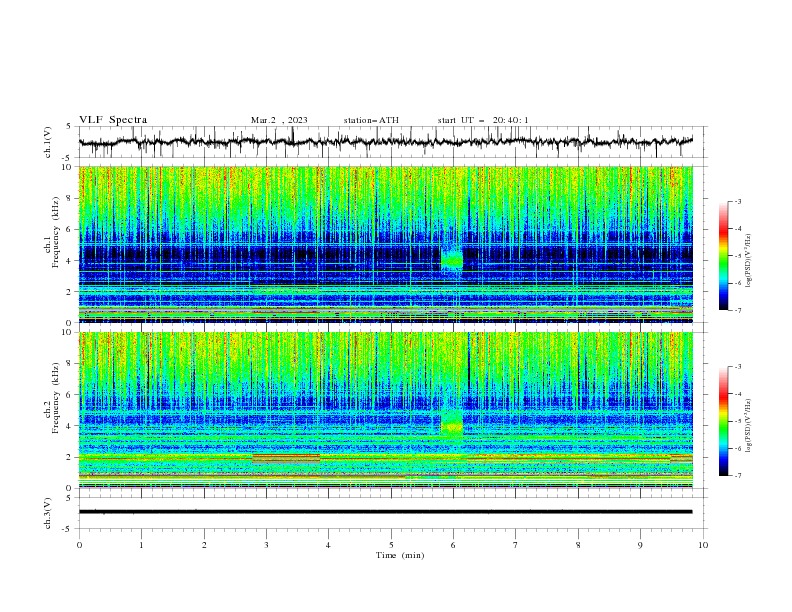Click the '-7' label on ch.2 colorbar
792x612 pixels.
tap(737, 476)
